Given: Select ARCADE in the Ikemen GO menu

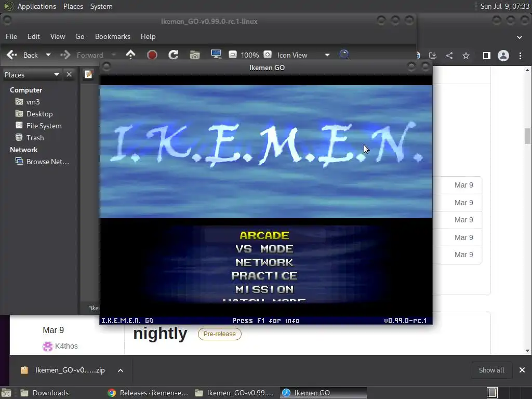Looking at the screenshot, I should [264, 235].
